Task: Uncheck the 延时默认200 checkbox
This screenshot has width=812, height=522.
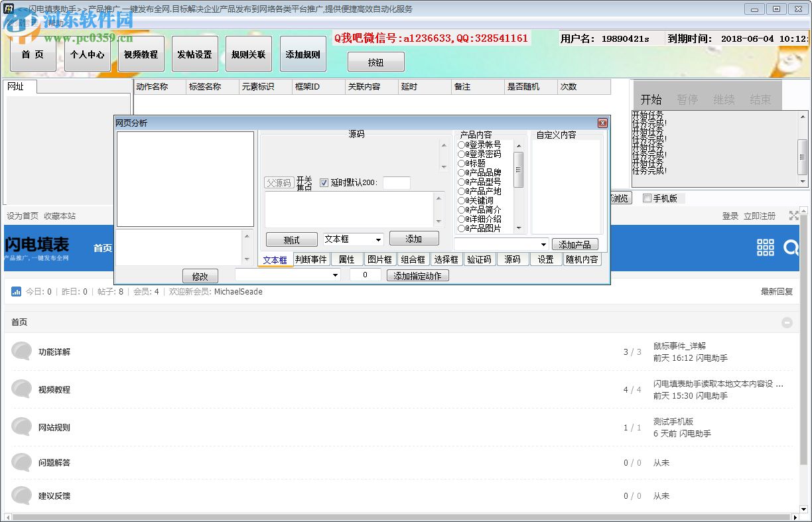Action: (x=324, y=184)
